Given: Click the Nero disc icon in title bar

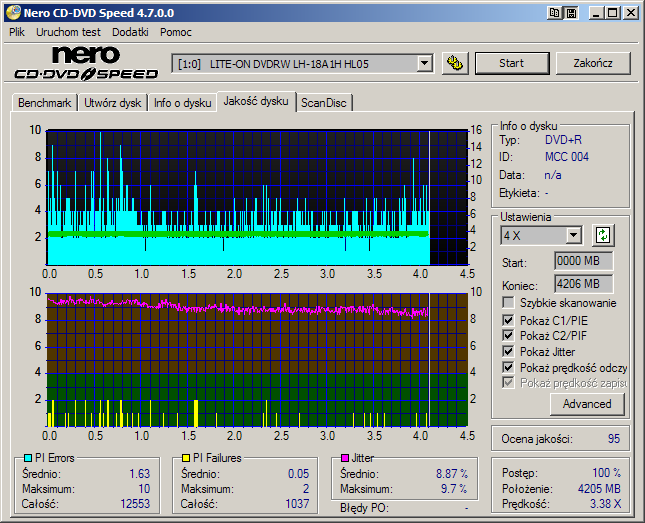Looking at the screenshot, I should click(x=13, y=13).
